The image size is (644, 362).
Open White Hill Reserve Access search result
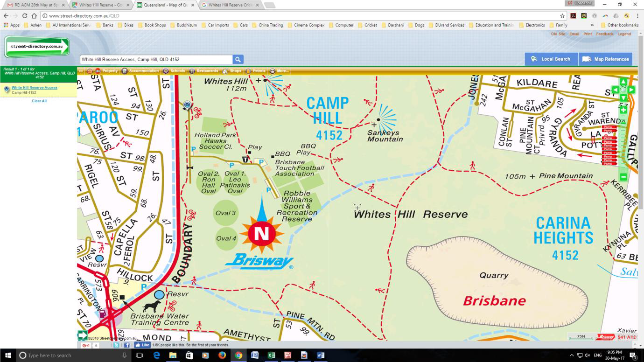(x=35, y=88)
